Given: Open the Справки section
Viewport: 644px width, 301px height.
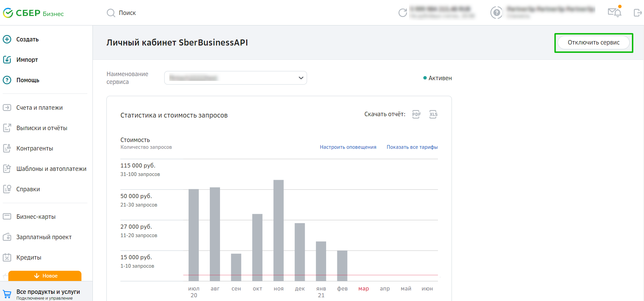Looking at the screenshot, I should (28, 189).
